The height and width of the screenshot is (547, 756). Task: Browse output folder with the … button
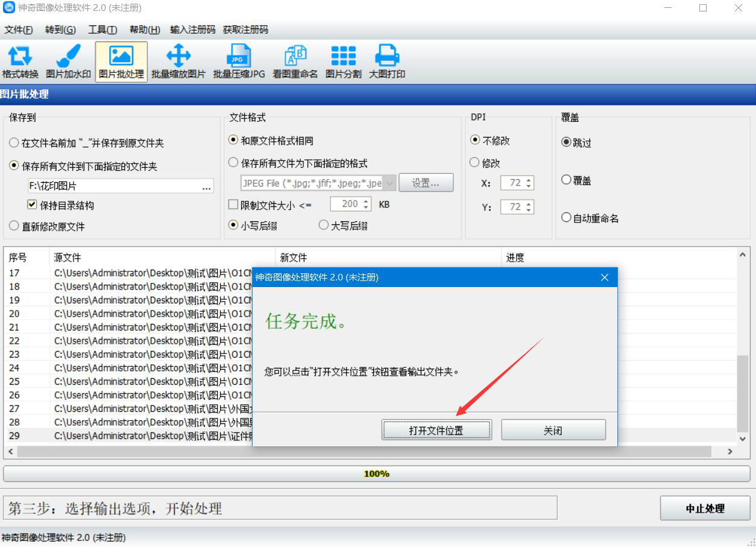point(207,187)
